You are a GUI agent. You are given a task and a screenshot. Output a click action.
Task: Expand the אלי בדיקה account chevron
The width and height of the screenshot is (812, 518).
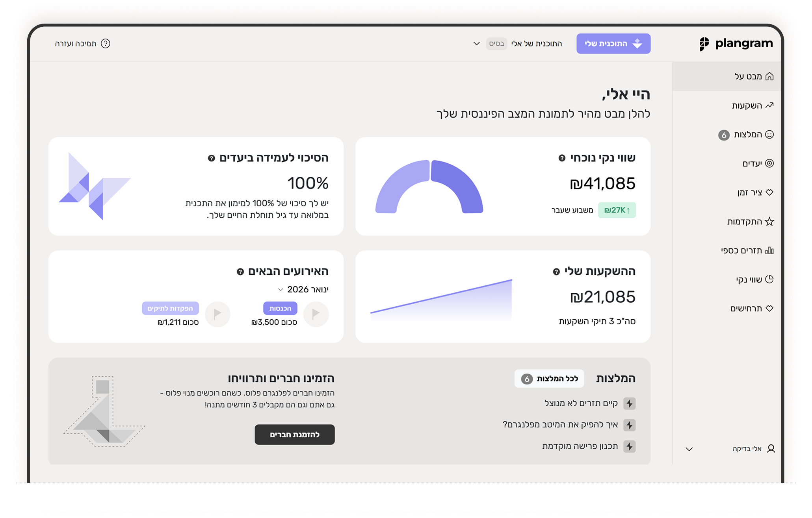(x=689, y=448)
